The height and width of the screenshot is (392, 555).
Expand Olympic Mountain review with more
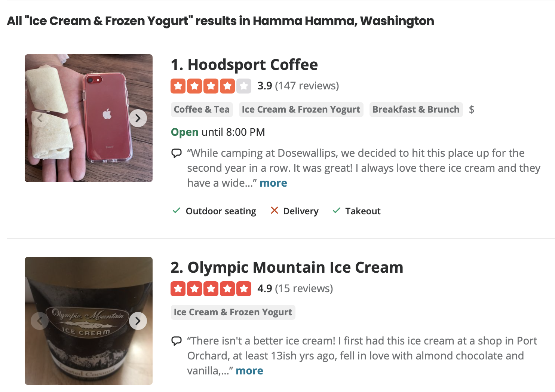point(249,371)
